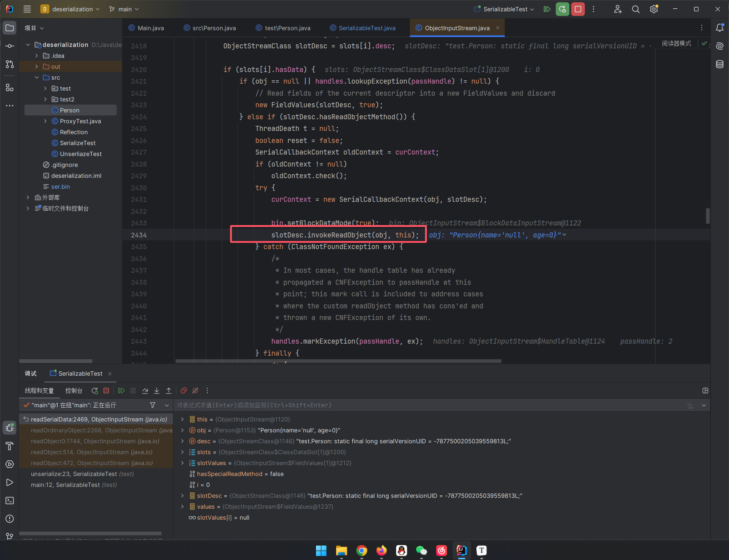Show more tool windows ellipsis
The image size is (729, 560).
point(10,106)
